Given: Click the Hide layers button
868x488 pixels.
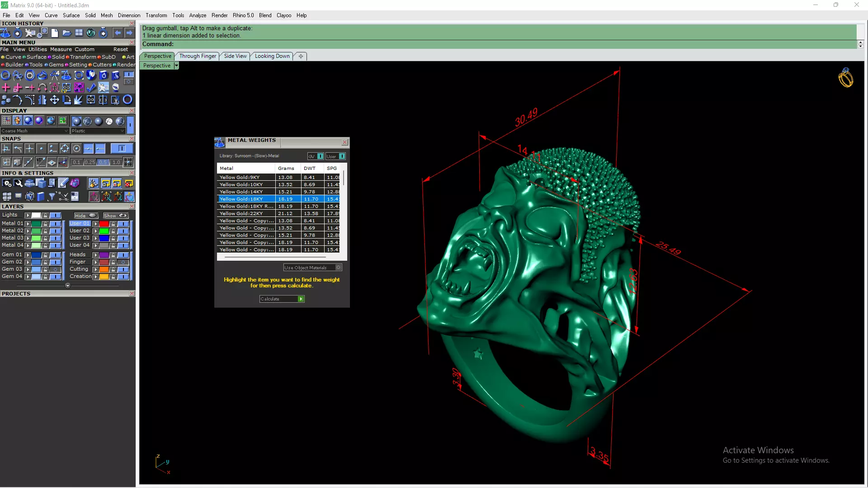Looking at the screenshot, I should [x=85, y=216].
